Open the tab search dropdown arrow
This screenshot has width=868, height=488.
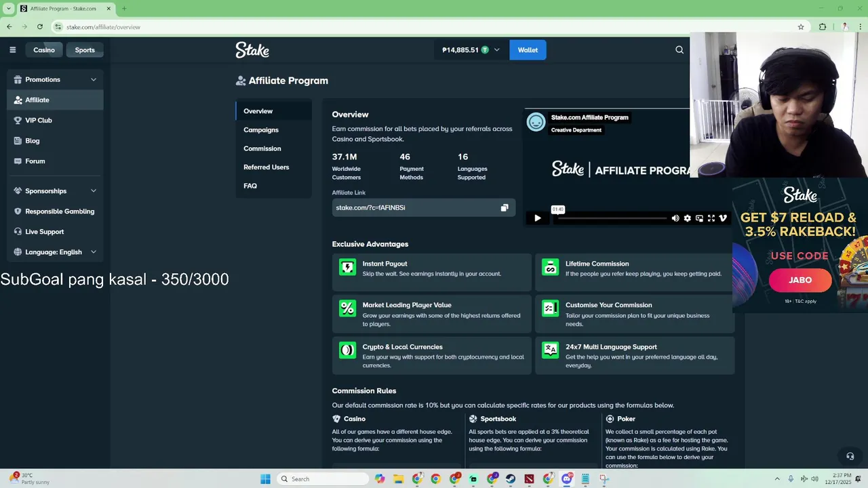[x=9, y=9]
